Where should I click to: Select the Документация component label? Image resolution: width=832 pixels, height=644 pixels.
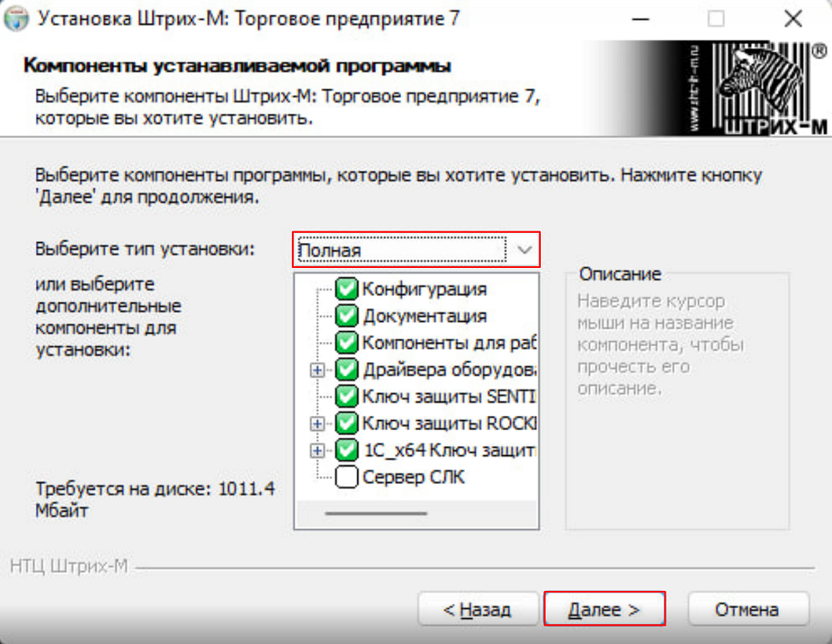(x=424, y=316)
